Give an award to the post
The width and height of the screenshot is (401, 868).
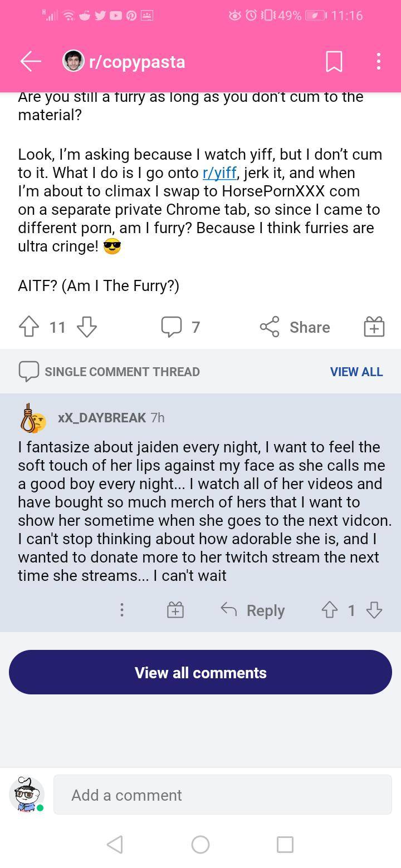coord(374,327)
